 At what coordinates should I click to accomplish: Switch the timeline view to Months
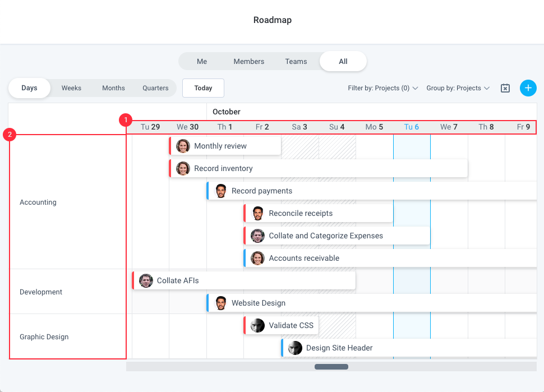(113, 88)
